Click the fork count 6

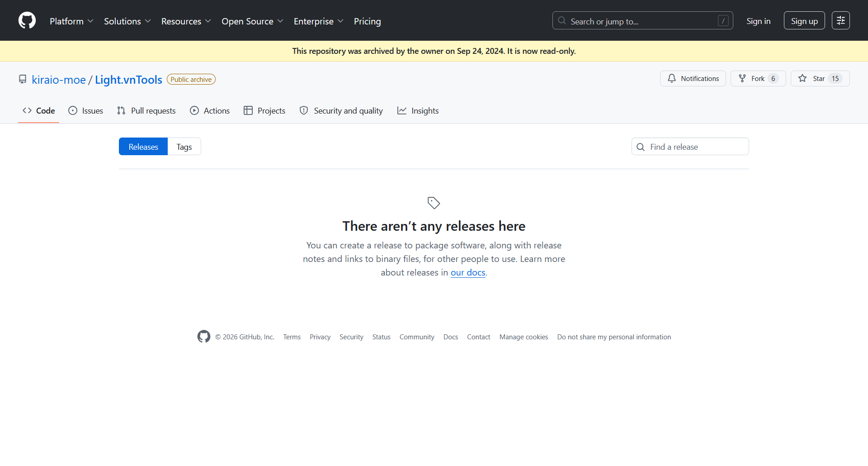point(773,78)
